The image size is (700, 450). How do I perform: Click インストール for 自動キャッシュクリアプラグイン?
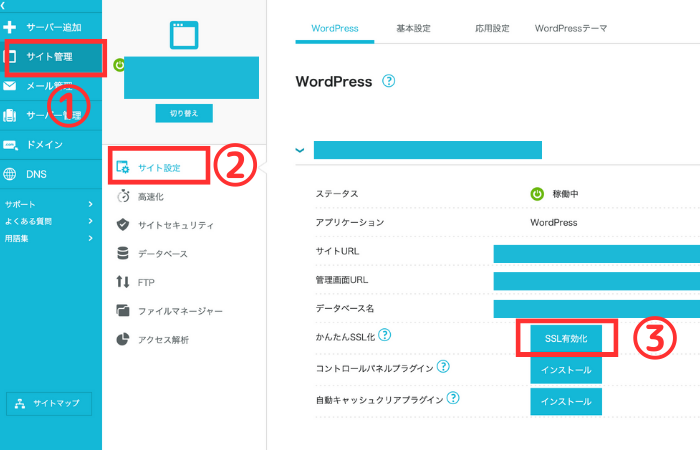566,401
